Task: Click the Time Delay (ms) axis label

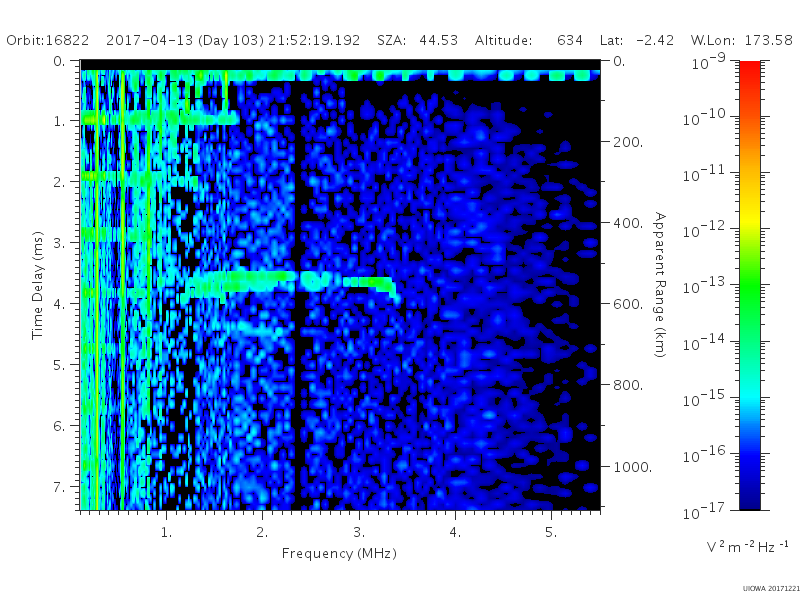Action: pos(37,285)
